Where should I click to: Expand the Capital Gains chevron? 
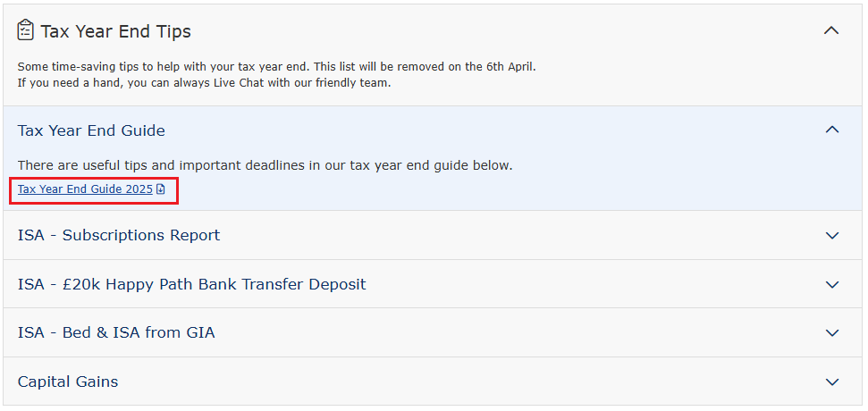click(x=832, y=382)
